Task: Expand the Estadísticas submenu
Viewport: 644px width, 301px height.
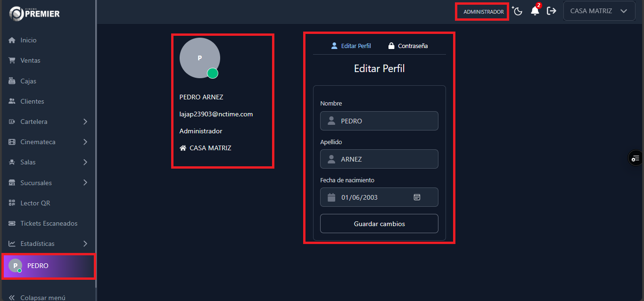Action: coord(85,244)
